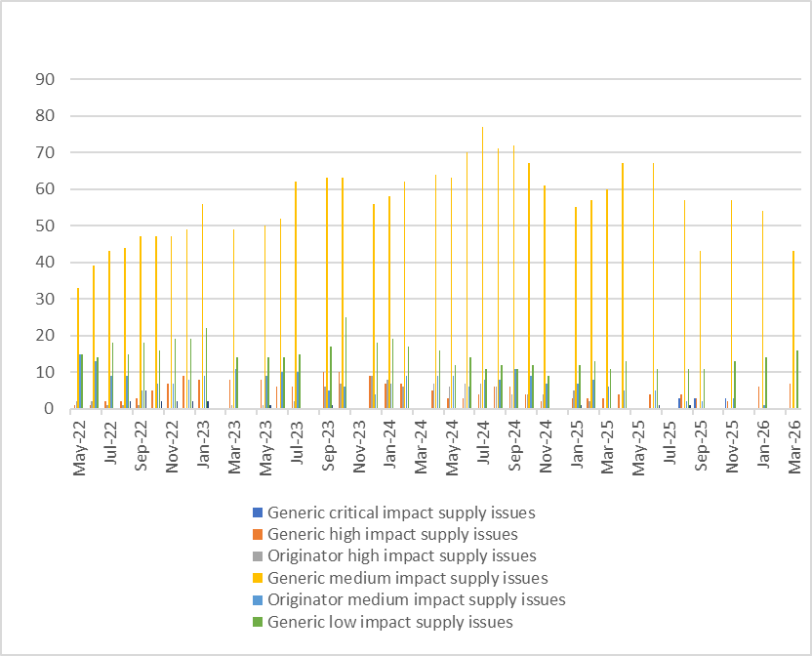
Task: Click the green Generic low impact legend swatch
Action: (257, 623)
